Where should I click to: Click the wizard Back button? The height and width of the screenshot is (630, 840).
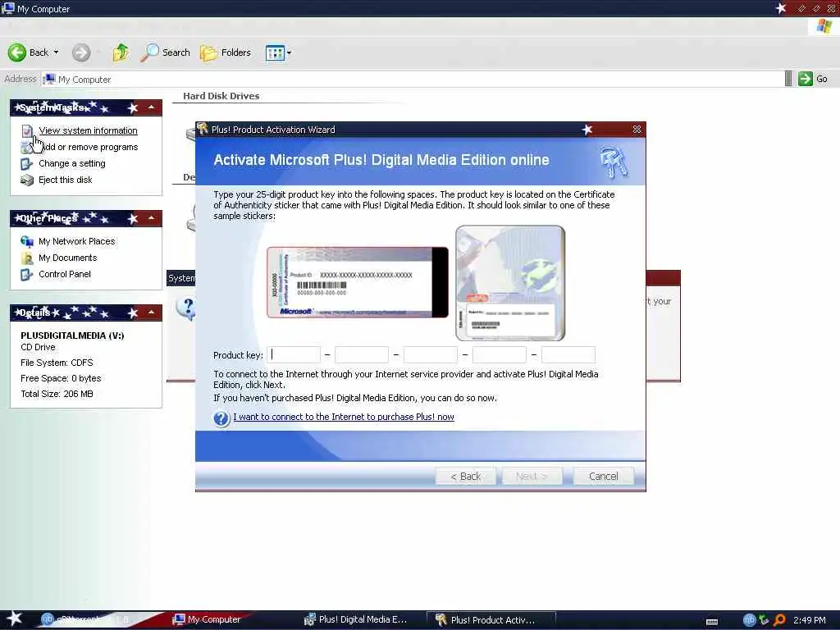click(466, 477)
